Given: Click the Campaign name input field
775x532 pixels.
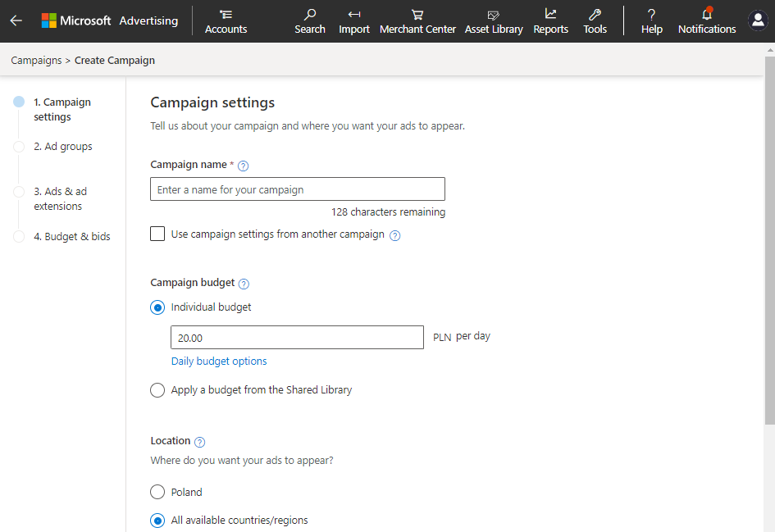Looking at the screenshot, I should [x=298, y=189].
